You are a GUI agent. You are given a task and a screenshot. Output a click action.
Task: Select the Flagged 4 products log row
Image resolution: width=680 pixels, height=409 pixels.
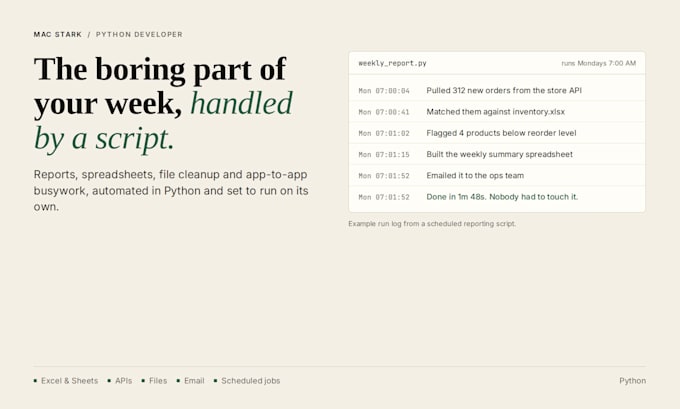tap(497, 133)
